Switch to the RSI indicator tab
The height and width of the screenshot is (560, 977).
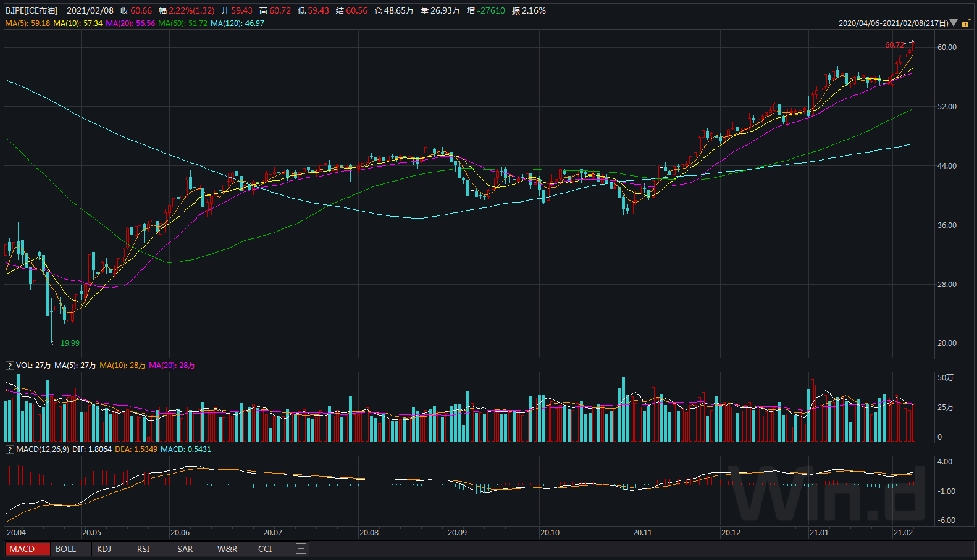[143, 549]
